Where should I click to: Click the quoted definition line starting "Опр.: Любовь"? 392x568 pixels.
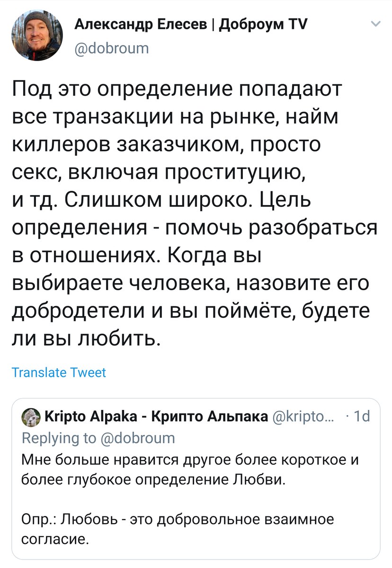click(x=178, y=520)
